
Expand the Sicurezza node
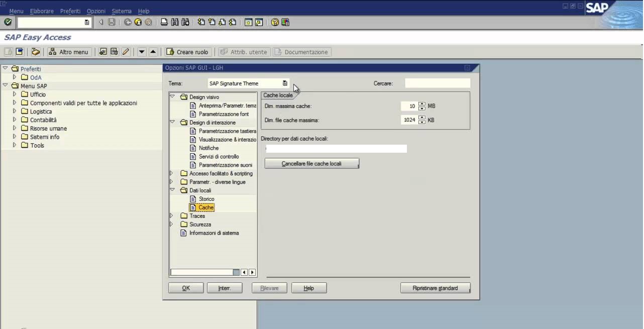coord(172,225)
